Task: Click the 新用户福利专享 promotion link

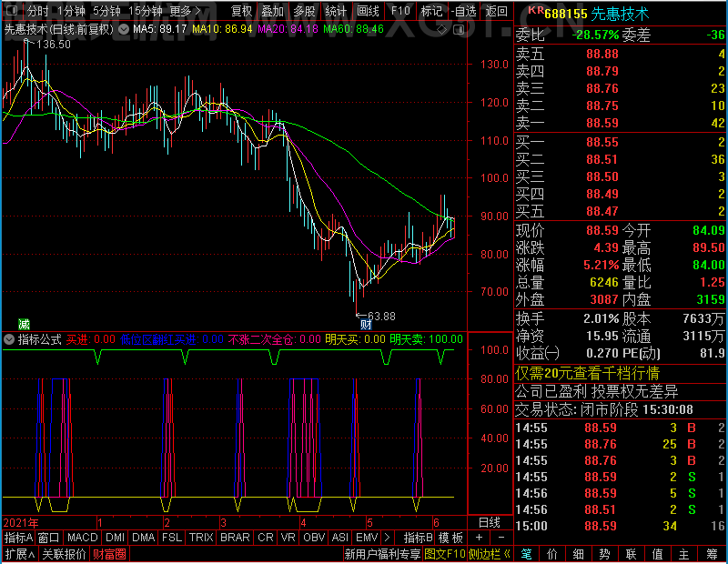Action: [382, 554]
